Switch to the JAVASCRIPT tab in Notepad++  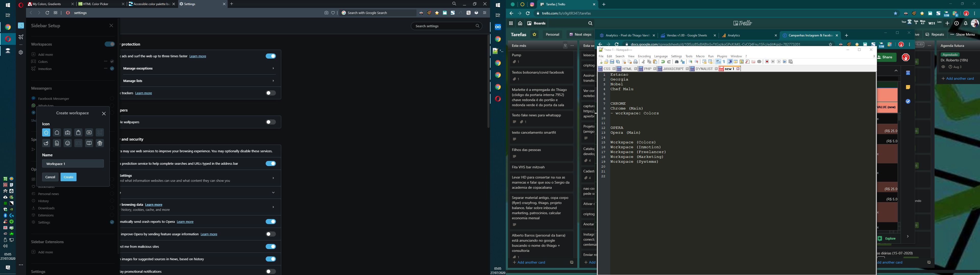(x=673, y=69)
